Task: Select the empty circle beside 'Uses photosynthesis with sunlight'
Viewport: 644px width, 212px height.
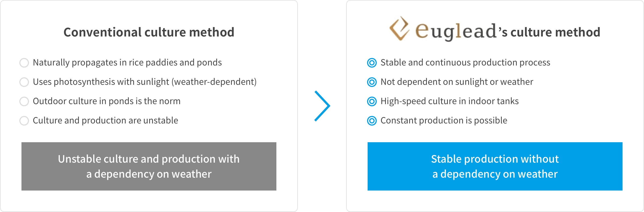Action: (x=24, y=82)
